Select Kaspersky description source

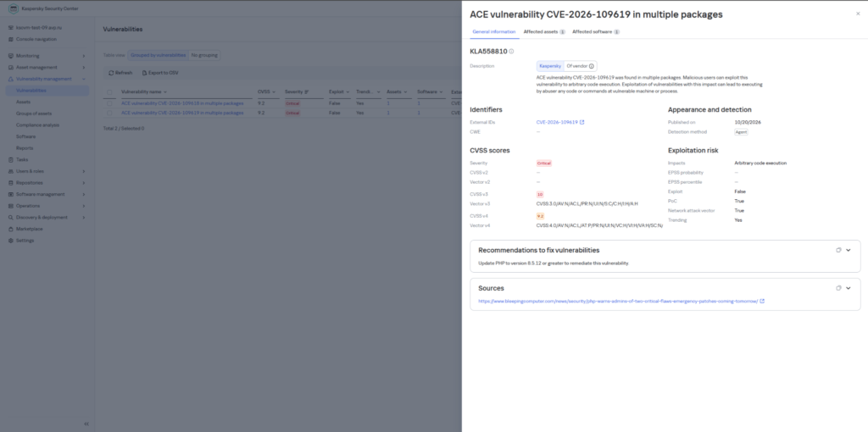tap(550, 66)
